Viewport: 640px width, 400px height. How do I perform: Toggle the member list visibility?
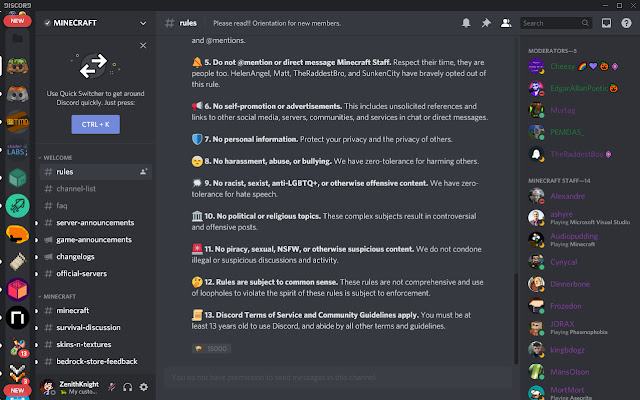[505, 22]
